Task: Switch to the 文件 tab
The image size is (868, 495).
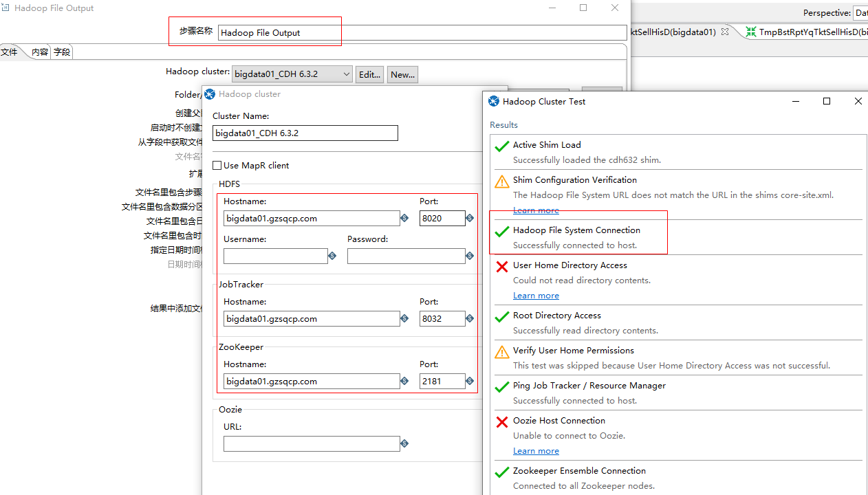Action: (x=9, y=52)
